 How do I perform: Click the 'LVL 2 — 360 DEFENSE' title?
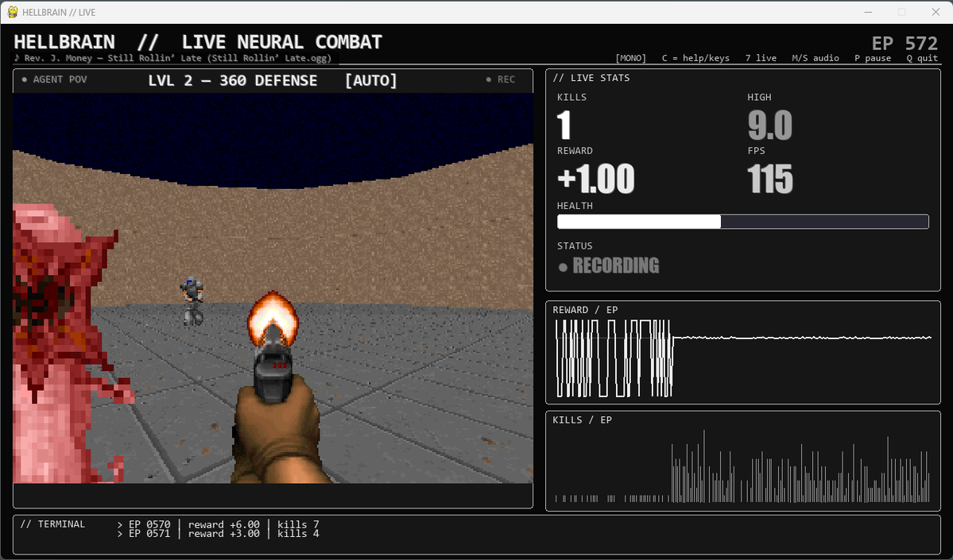(233, 80)
